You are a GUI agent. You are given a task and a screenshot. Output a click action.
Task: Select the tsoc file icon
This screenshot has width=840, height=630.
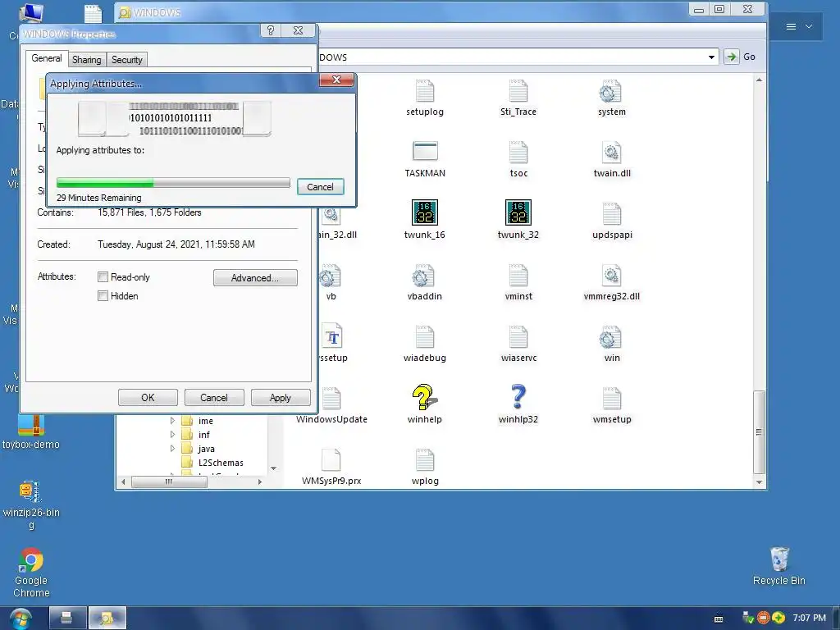tap(518, 153)
